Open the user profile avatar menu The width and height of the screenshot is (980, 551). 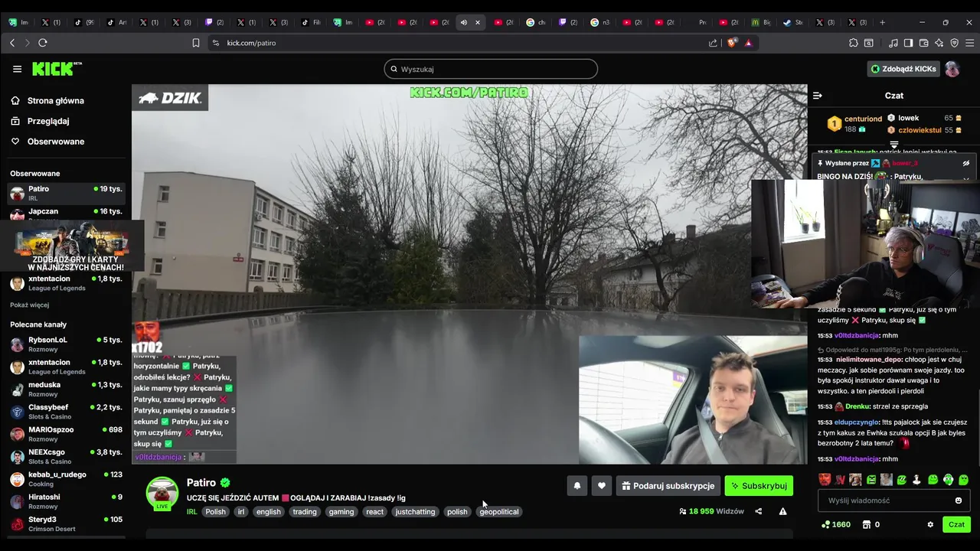pyautogui.click(x=952, y=69)
